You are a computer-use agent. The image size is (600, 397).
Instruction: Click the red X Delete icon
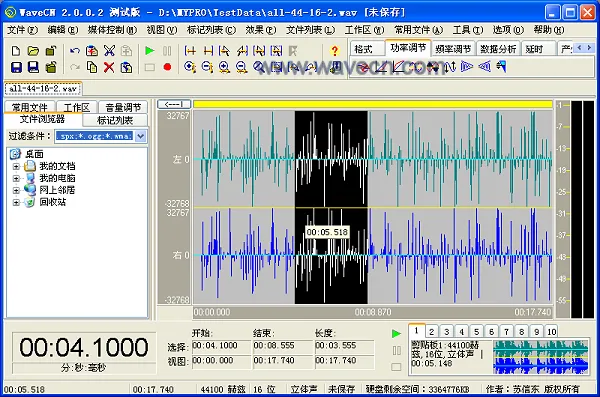click(x=109, y=67)
